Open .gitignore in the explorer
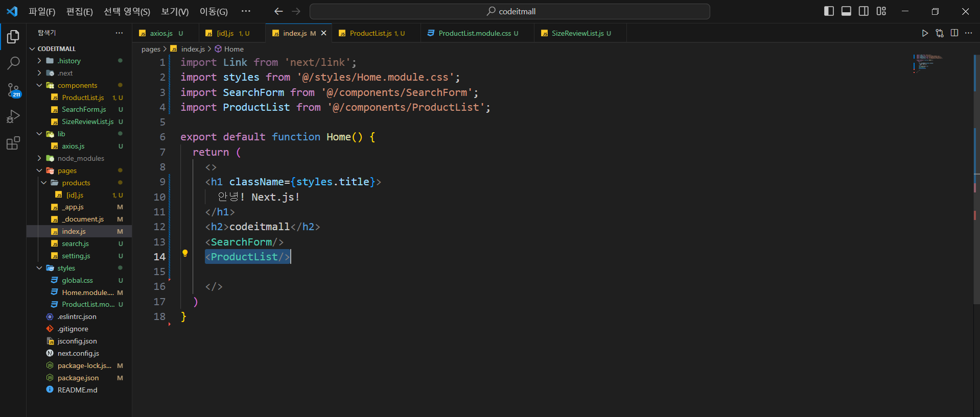This screenshot has height=417, width=980. (x=79, y=329)
